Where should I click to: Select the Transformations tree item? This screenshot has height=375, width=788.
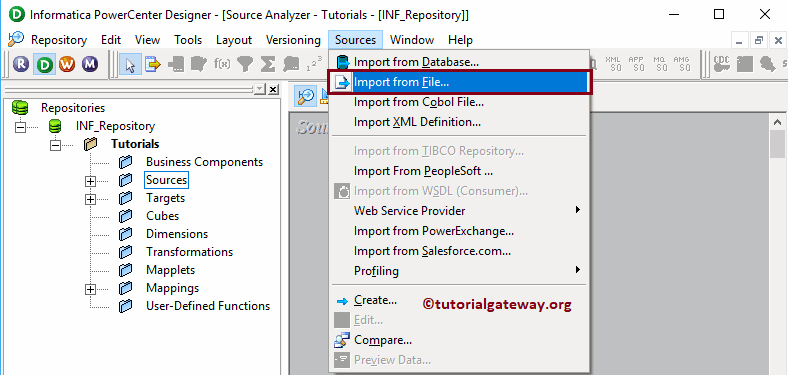click(189, 252)
